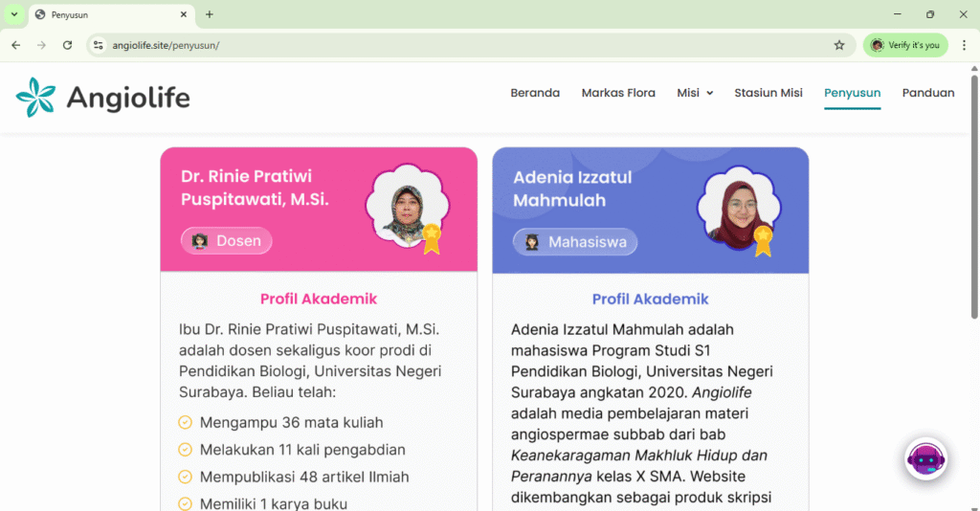
Task: Open Chrome's three-dot menu
Action: click(x=964, y=45)
